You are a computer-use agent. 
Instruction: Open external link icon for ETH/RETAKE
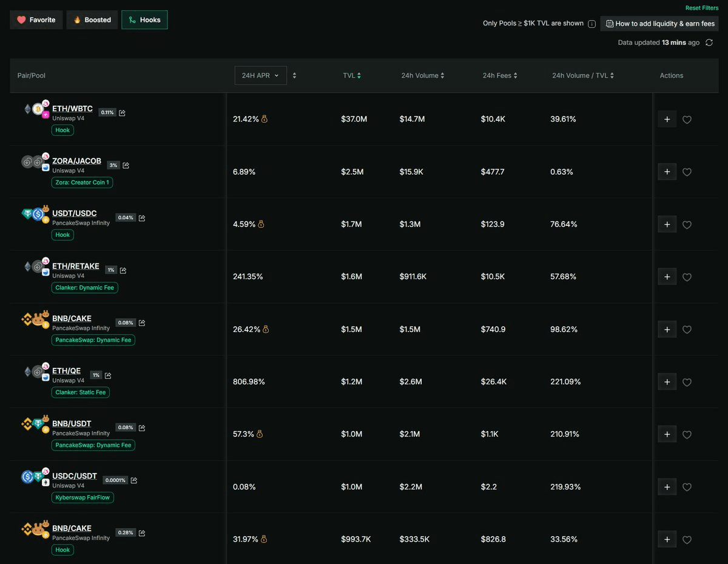click(x=123, y=270)
